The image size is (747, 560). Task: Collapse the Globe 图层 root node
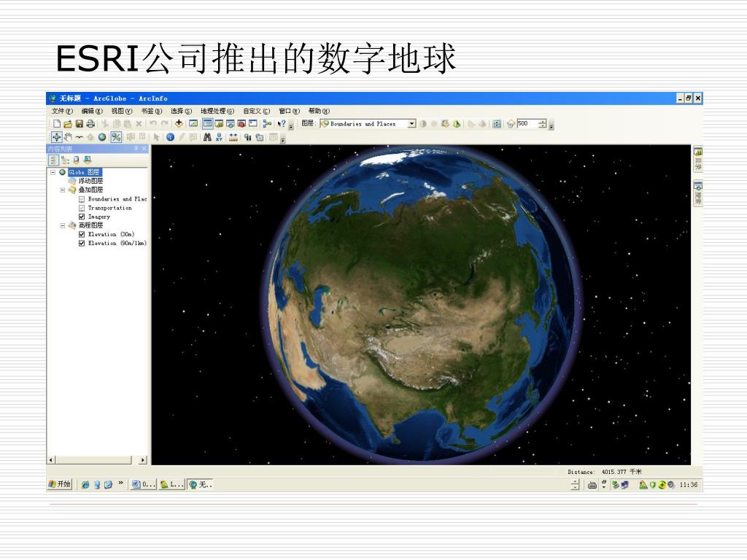53,172
